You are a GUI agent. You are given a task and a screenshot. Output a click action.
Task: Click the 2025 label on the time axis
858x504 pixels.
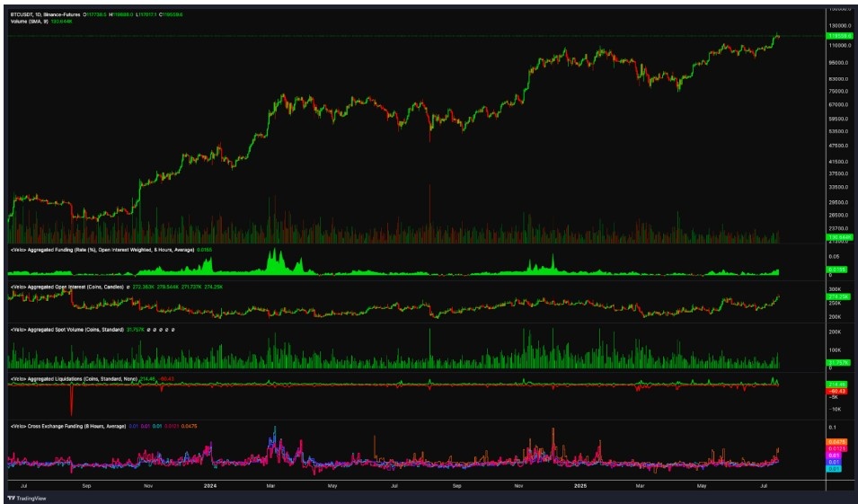tap(580, 486)
